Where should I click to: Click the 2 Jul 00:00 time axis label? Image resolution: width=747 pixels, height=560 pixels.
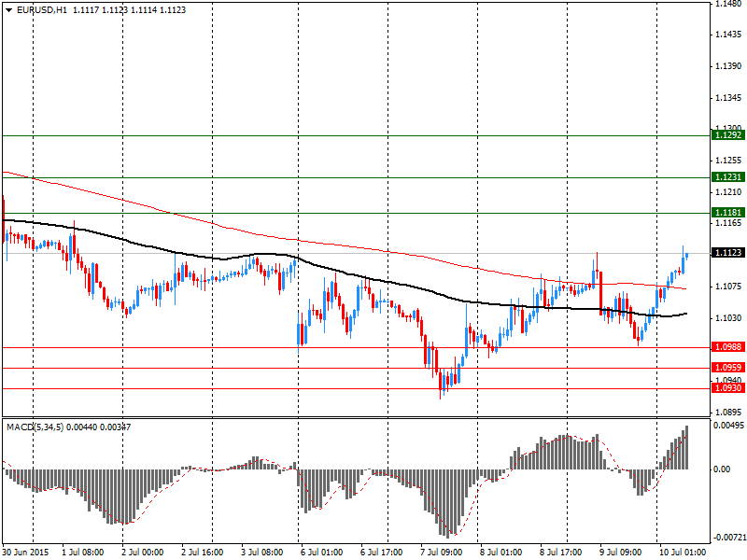[143, 553]
